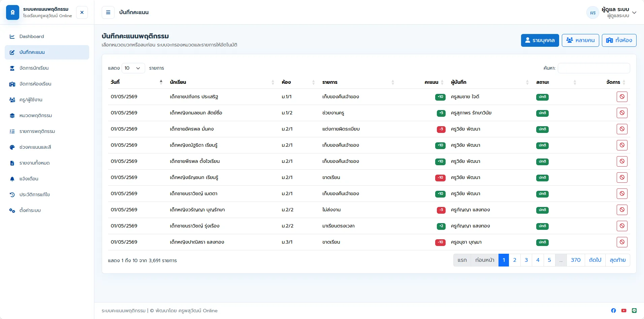Open the rows-per-page dropdown showing 10
644x319 pixels.
(133, 68)
